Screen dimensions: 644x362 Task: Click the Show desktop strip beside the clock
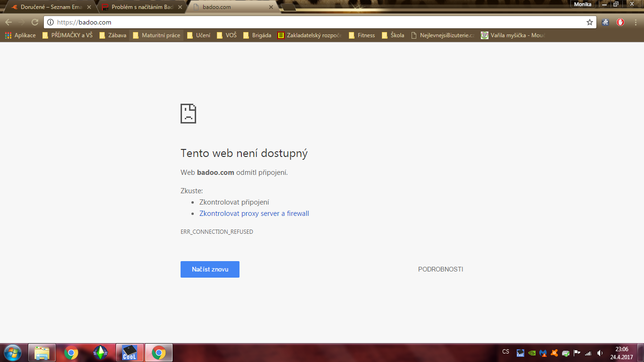point(641,353)
